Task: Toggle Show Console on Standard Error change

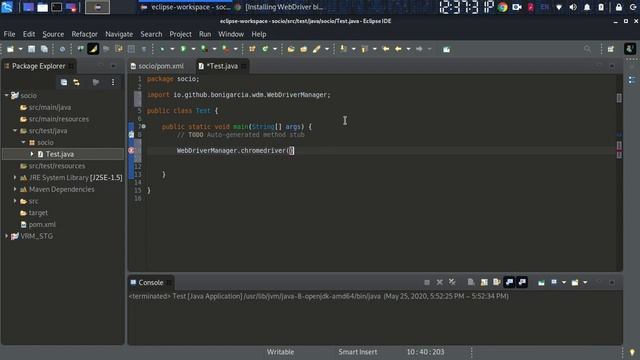Action: (x=522, y=282)
